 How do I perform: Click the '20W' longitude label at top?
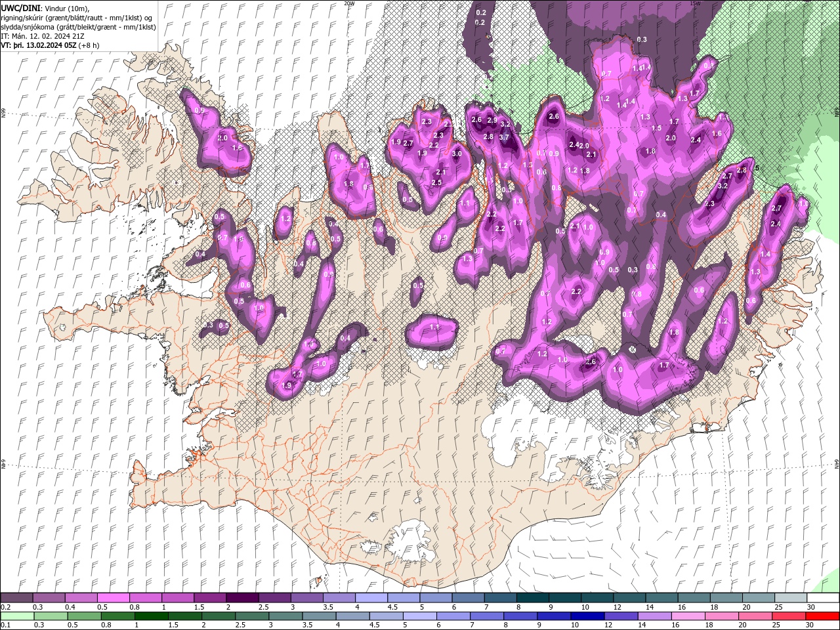click(x=349, y=3)
